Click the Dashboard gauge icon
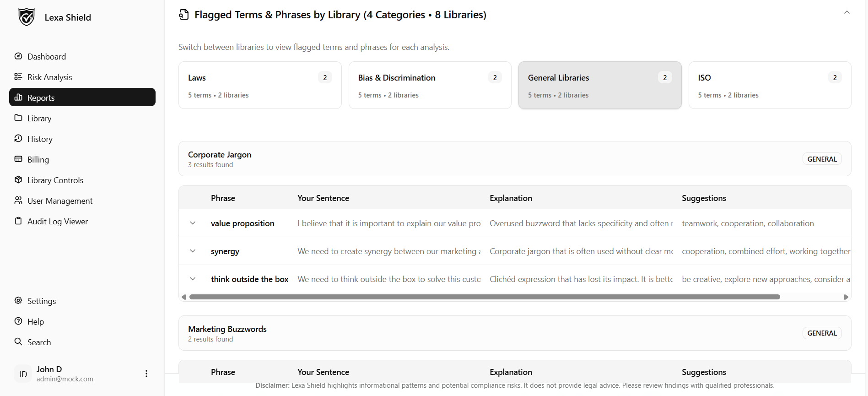The height and width of the screenshot is (396, 868). [x=18, y=56]
